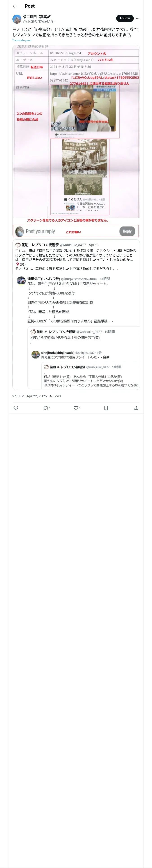Click the Translate post link
152x868 pixels.
click(x=22, y=40)
